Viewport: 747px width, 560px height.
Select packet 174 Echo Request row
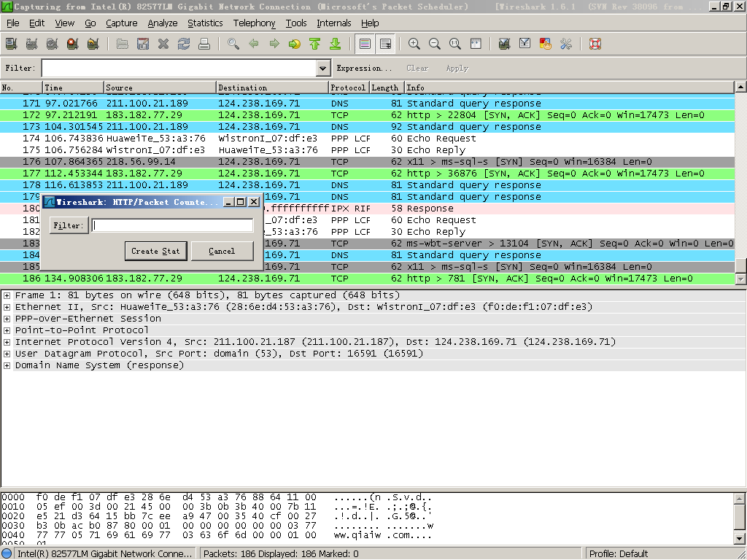click(368, 138)
